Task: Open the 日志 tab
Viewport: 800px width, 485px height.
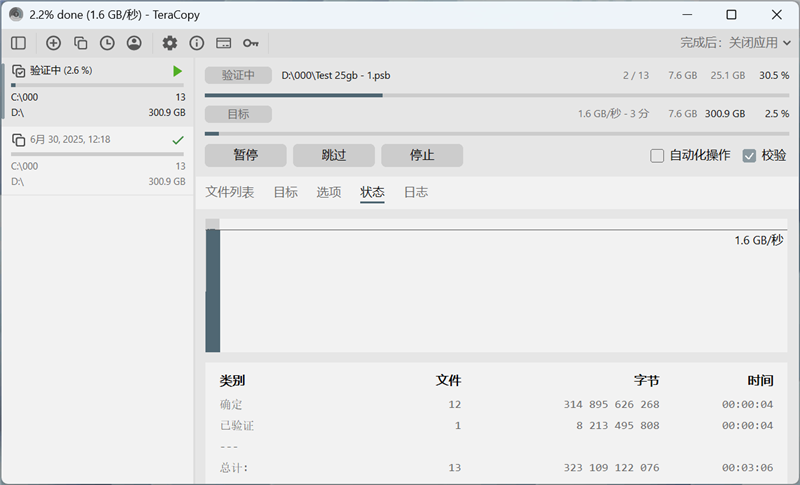Action: [x=416, y=192]
